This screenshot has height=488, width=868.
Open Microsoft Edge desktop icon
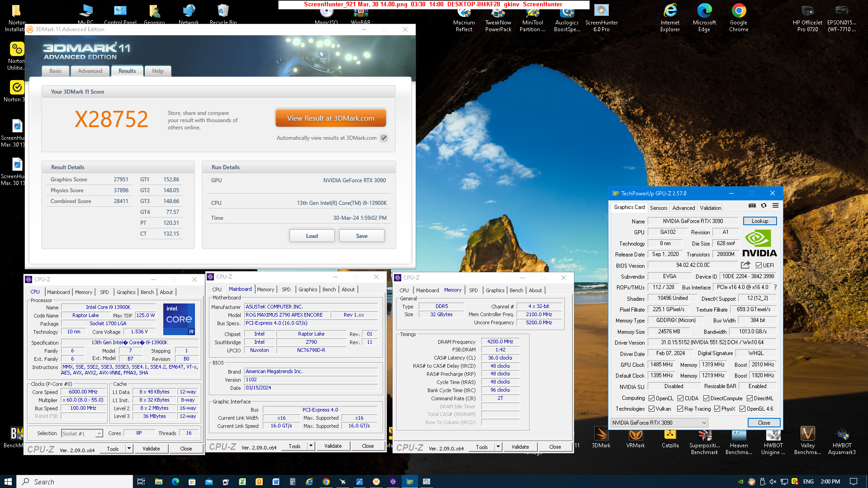[x=704, y=18]
